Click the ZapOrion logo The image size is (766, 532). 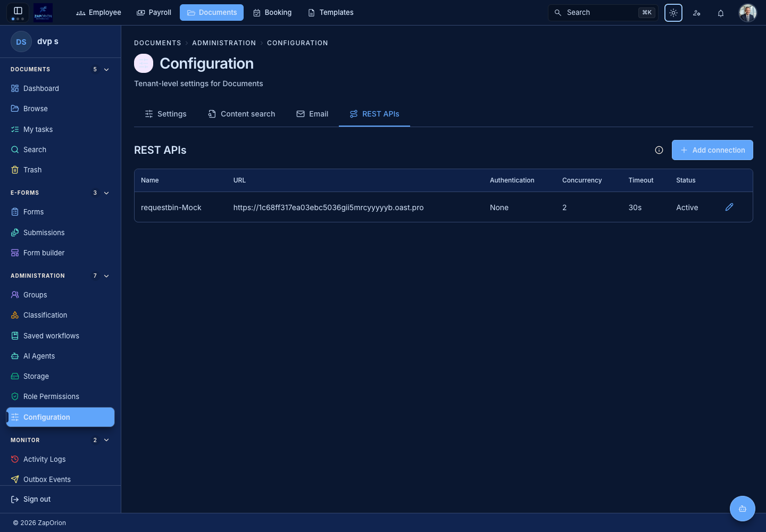click(43, 12)
